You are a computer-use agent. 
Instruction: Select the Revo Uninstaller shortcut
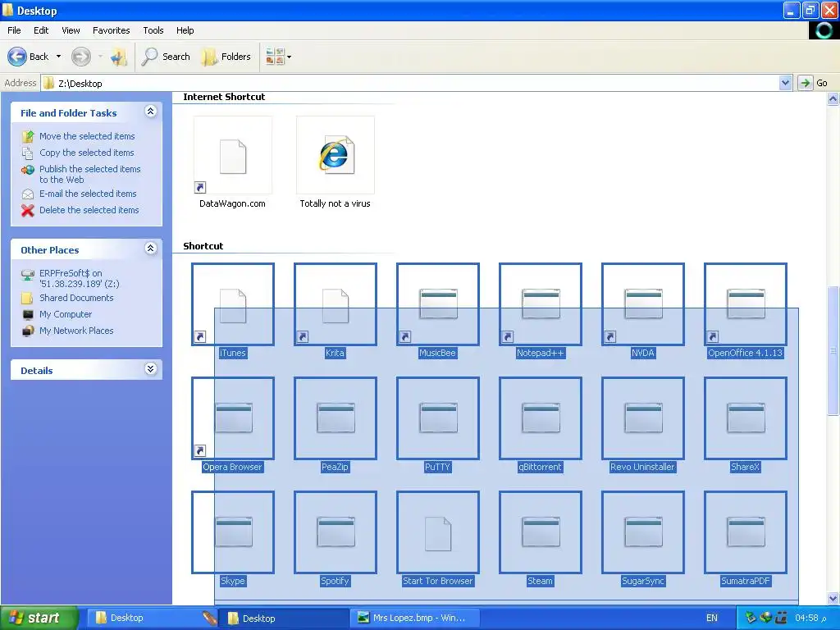[643, 418]
